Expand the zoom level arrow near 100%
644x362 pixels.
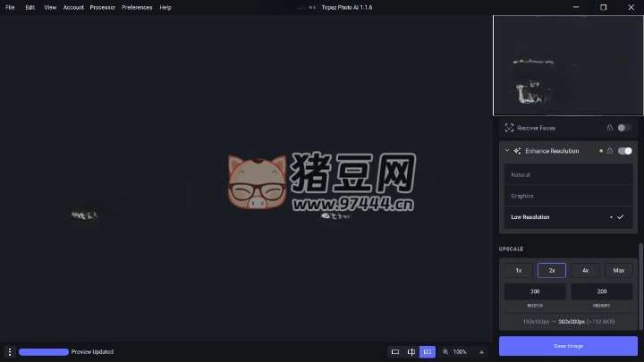pyautogui.click(x=482, y=352)
